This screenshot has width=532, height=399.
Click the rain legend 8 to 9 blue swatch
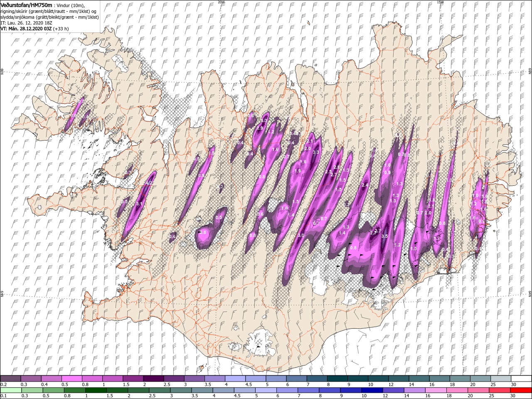329,390
